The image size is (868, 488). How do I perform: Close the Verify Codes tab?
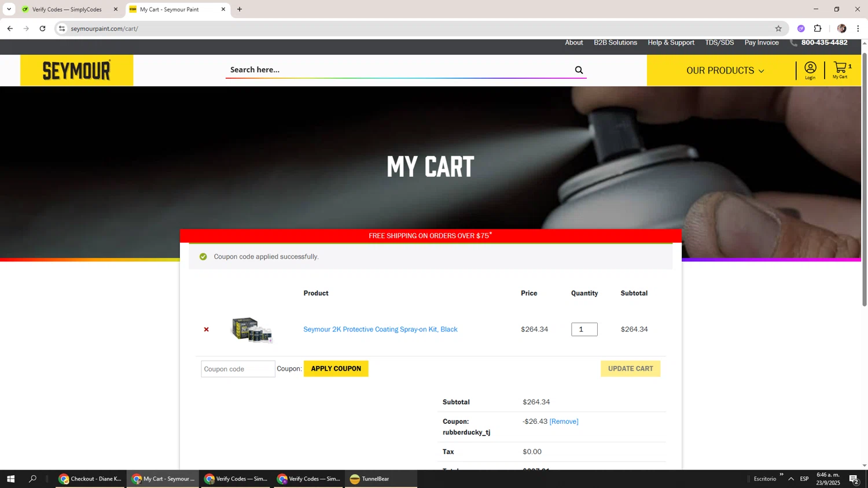tap(116, 9)
